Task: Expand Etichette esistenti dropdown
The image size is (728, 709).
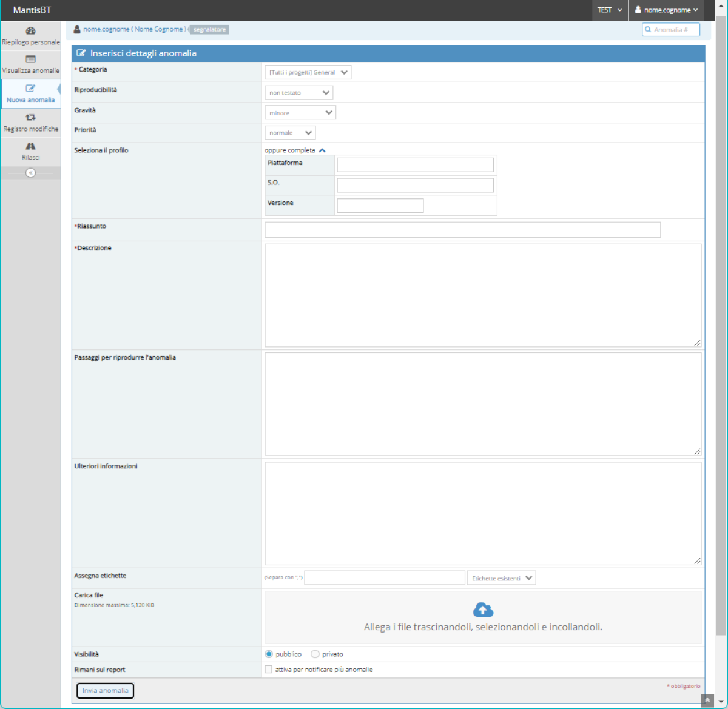Action: (x=501, y=579)
